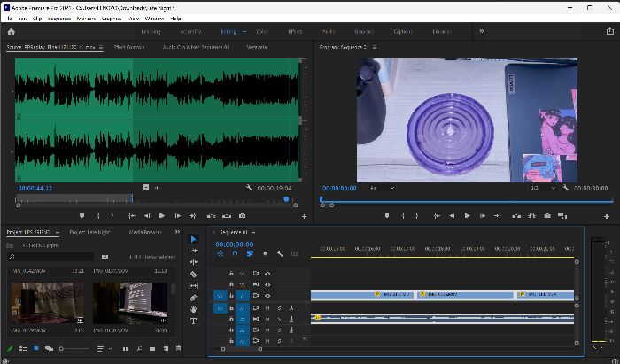620x364 pixels.
Task: Toggle Linked Selection in the timeline
Action: pos(250,253)
